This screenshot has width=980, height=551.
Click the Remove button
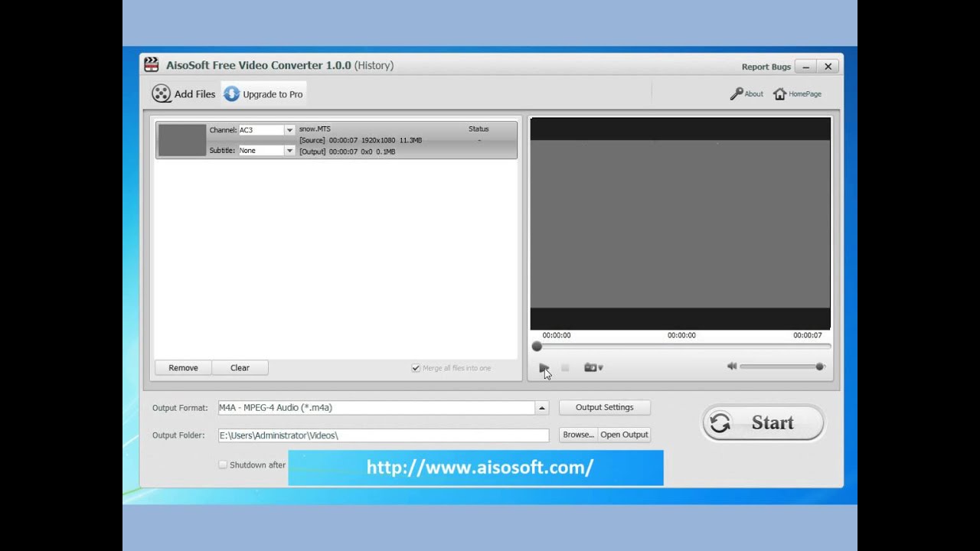pyautogui.click(x=183, y=368)
